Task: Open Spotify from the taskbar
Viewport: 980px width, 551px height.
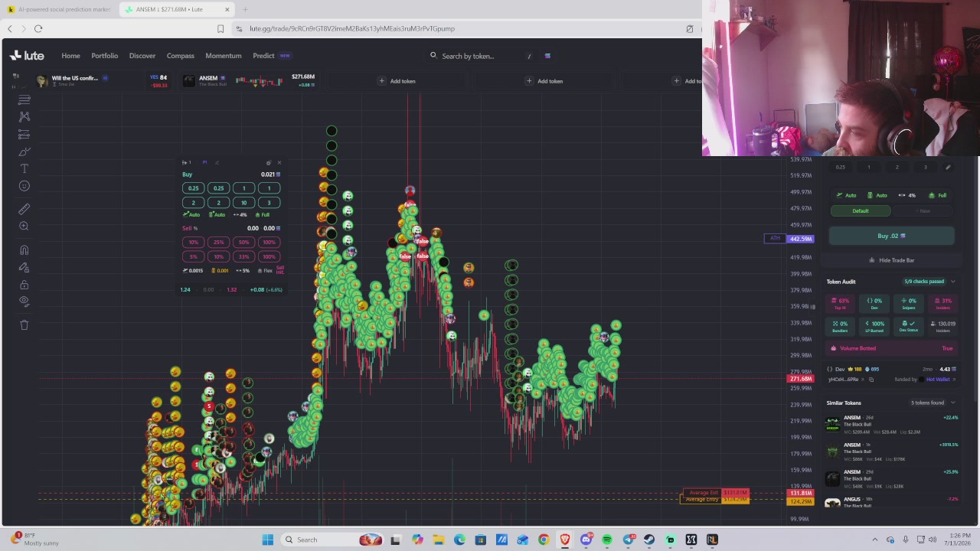Action: click(607, 540)
